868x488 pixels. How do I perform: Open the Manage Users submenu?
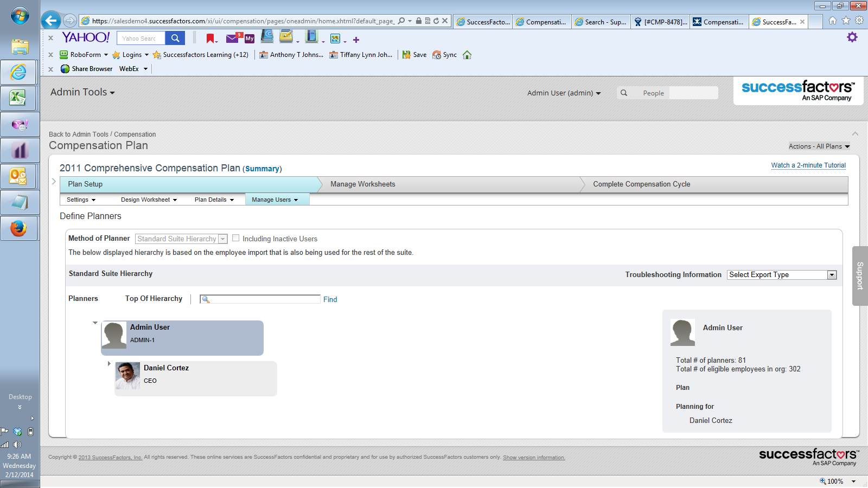[x=277, y=200]
